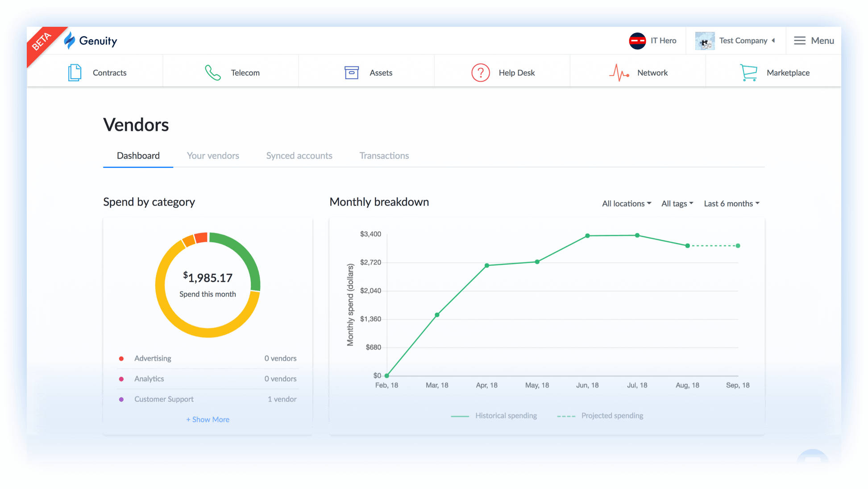Click Show More under spend categories
The height and width of the screenshot is (489, 868).
(x=208, y=419)
